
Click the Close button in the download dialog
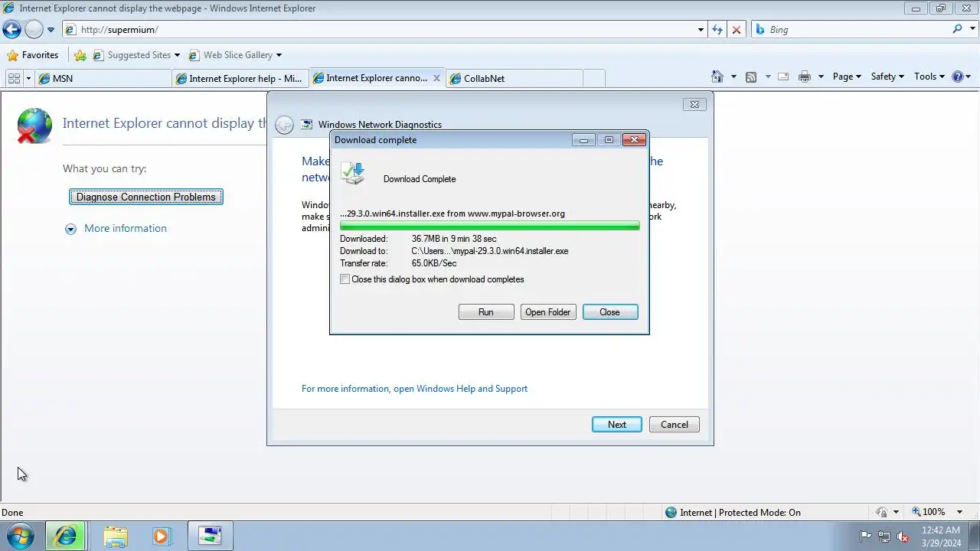(x=610, y=312)
